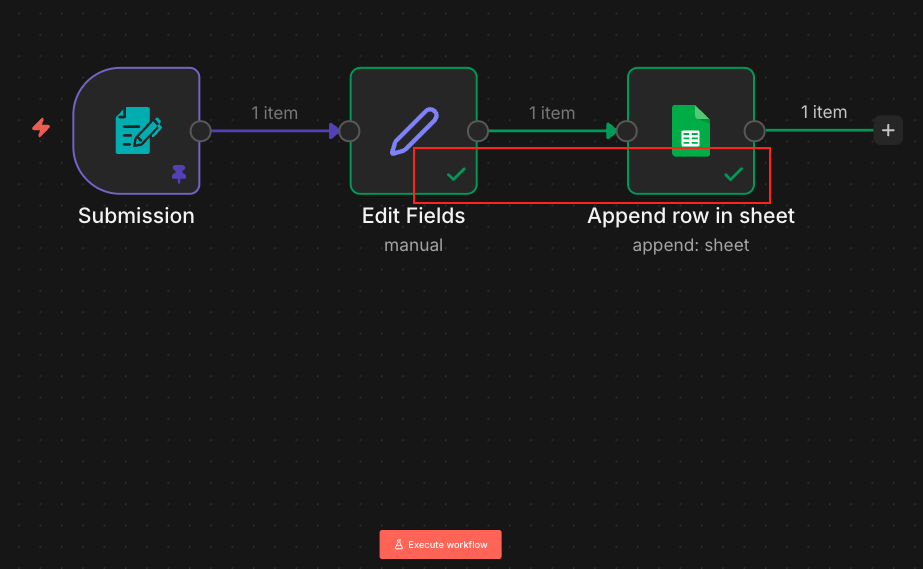Open the Google Sheets node icon
This screenshot has height=569, width=923.
point(690,131)
